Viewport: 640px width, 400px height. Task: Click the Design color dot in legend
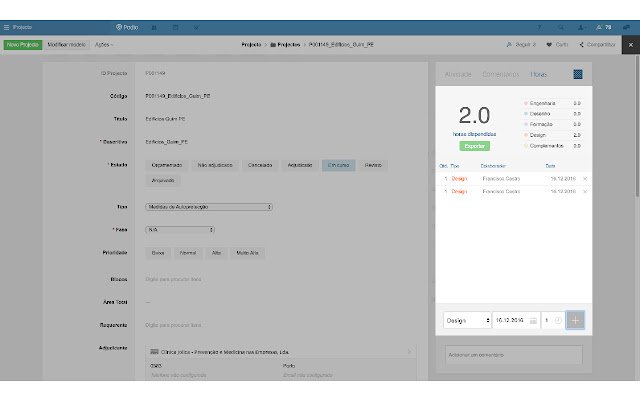(x=526, y=135)
